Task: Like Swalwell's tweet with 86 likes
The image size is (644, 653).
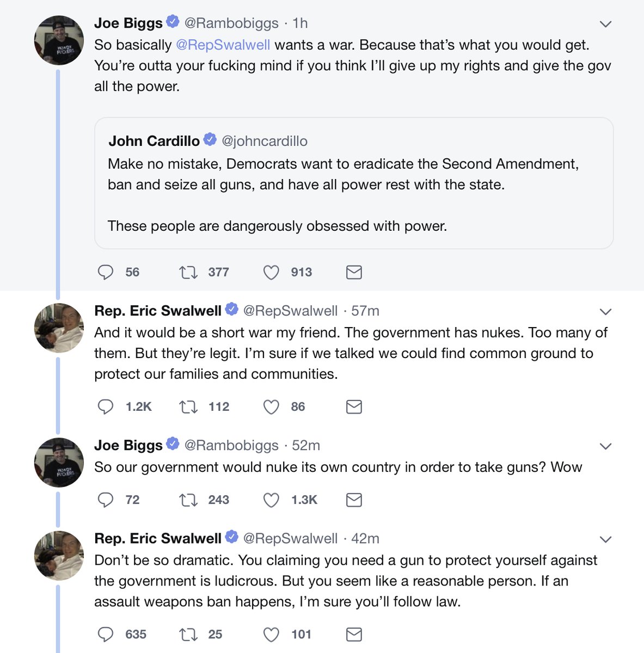Action: coord(271,406)
